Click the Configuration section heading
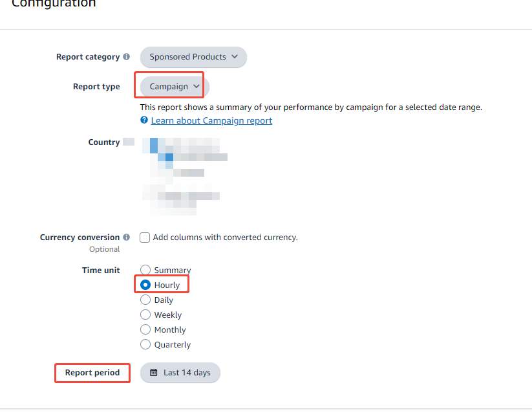 click(54, 4)
